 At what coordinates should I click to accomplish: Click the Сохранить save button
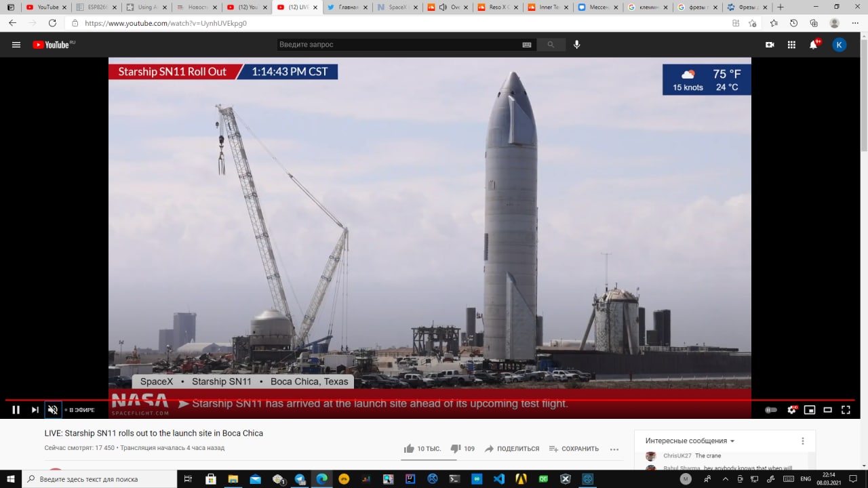(x=574, y=449)
